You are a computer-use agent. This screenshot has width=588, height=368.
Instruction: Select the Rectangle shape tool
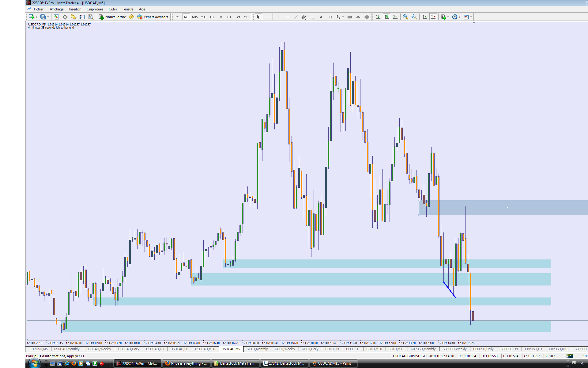349,17
